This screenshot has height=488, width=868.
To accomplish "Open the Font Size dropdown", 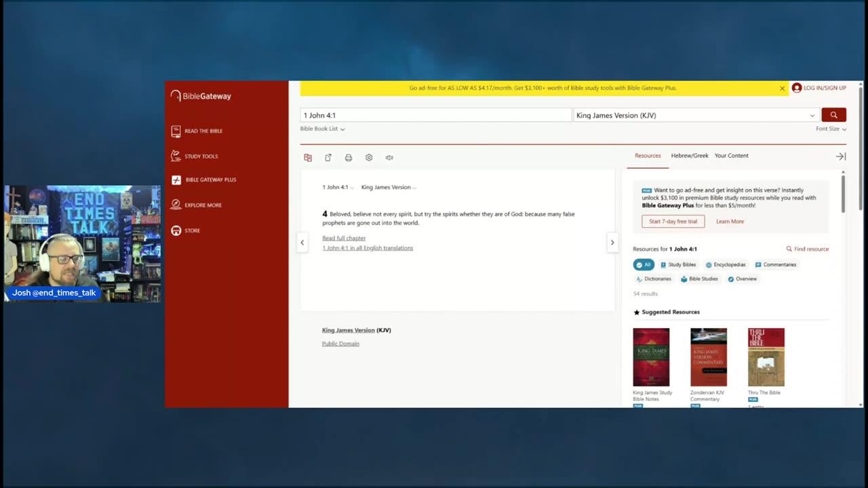I will 831,129.
